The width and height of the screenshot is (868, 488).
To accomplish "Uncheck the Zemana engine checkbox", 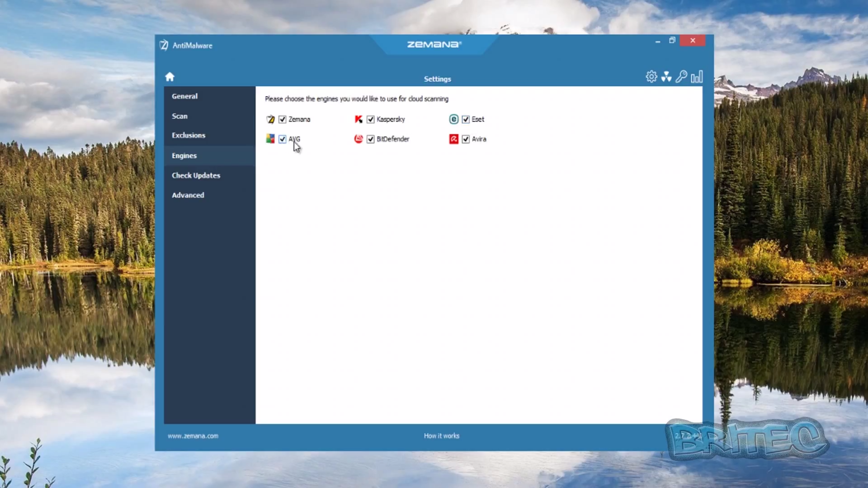I will click(283, 119).
